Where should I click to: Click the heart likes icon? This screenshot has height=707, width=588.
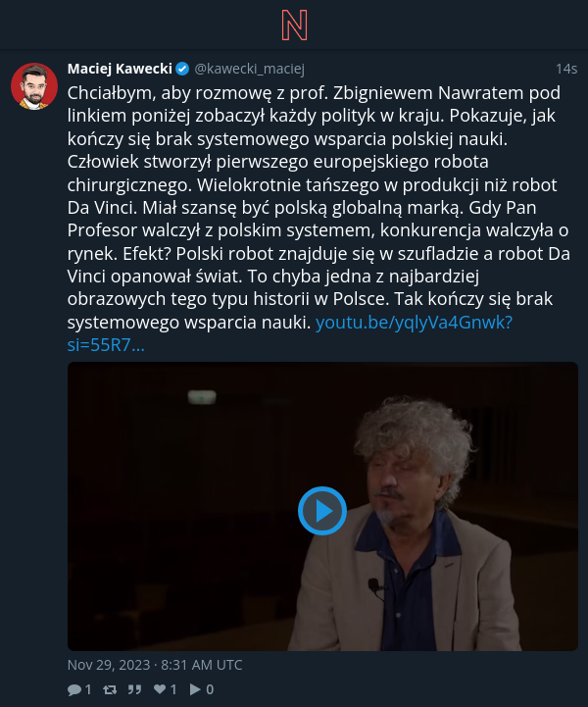tap(160, 689)
